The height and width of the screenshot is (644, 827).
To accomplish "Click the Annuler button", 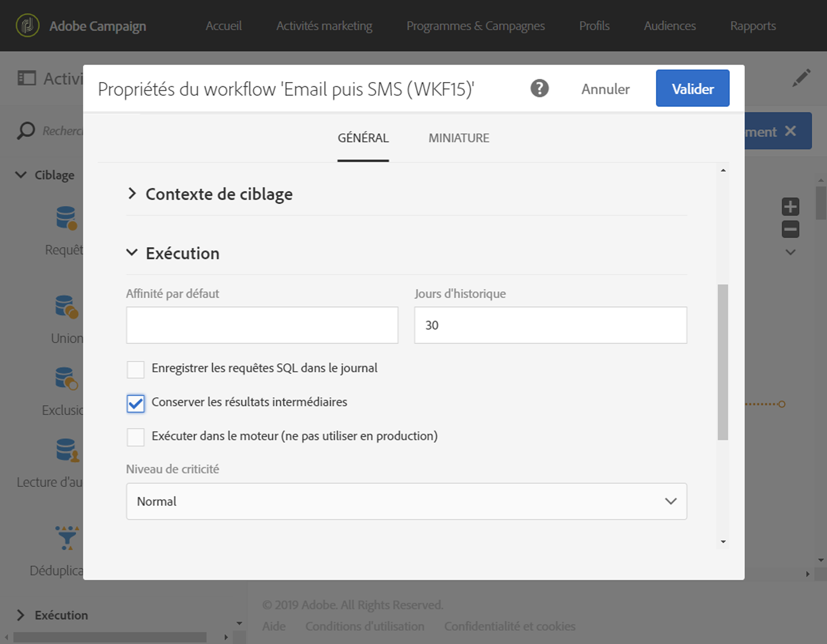I will pyautogui.click(x=605, y=89).
